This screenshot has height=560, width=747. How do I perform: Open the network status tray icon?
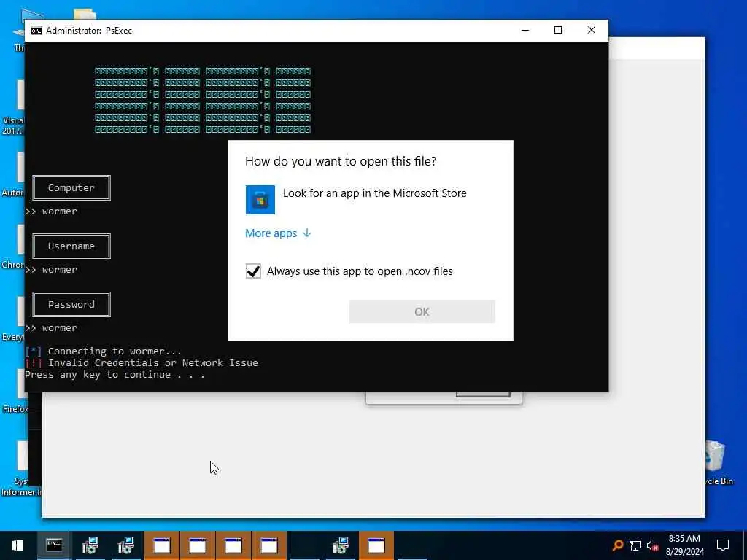(x=635, y=545)
